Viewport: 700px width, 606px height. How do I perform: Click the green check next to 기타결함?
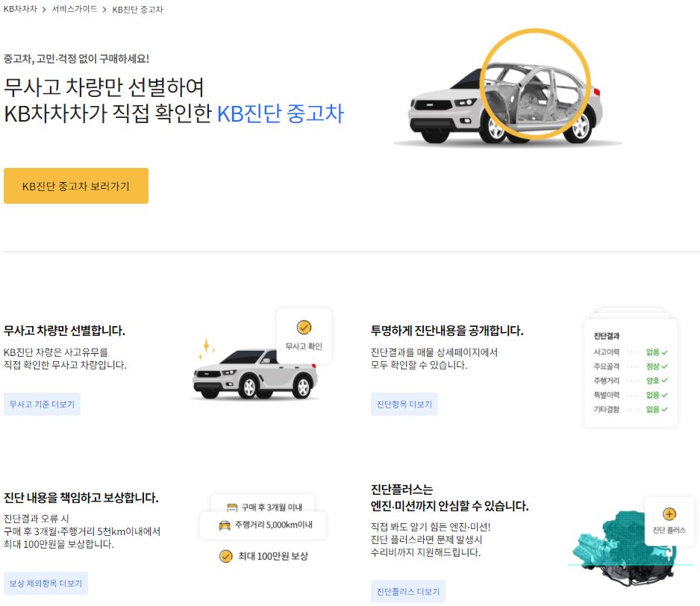point(665,410)
